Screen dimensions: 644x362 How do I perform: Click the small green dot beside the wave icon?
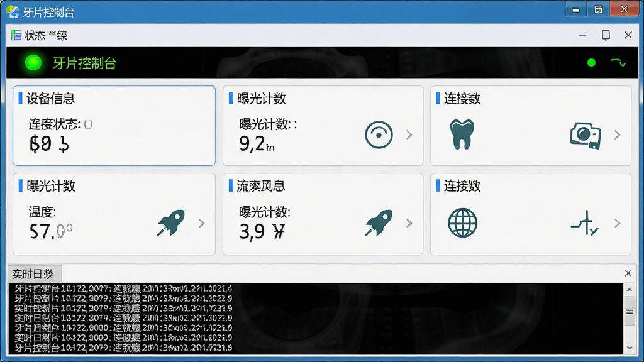591,63
